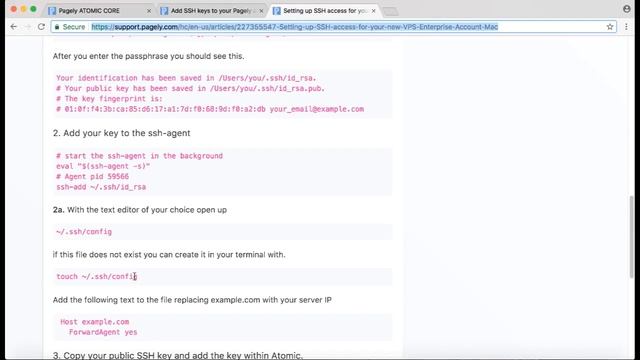
Task: Click the favicon of the Setting up SSH access tab
Action: pos(276,11)
